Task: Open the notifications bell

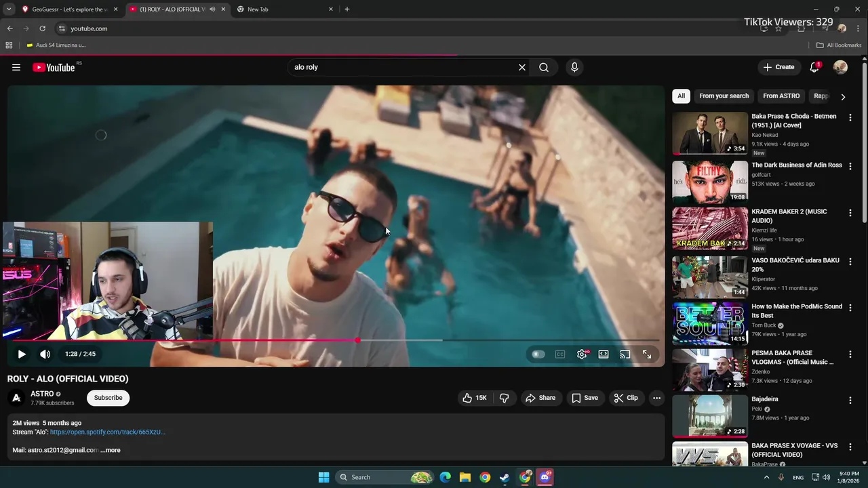Action: [814, 67]
